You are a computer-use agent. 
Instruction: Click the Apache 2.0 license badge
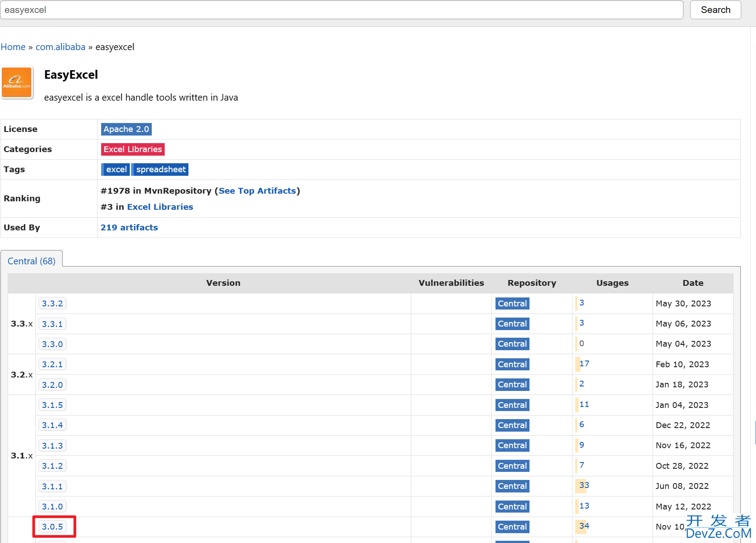(126, 129)
